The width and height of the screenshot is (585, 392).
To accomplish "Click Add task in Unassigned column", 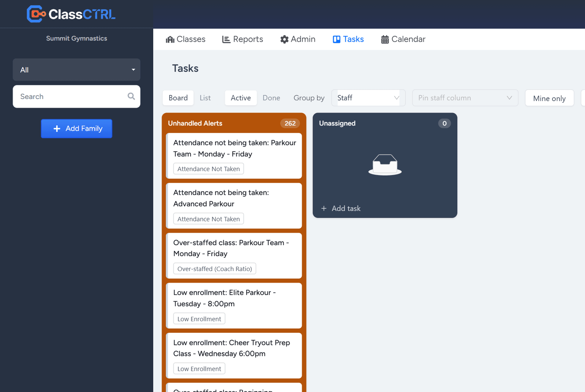I will pyautogui.click(x=341, y=208).
